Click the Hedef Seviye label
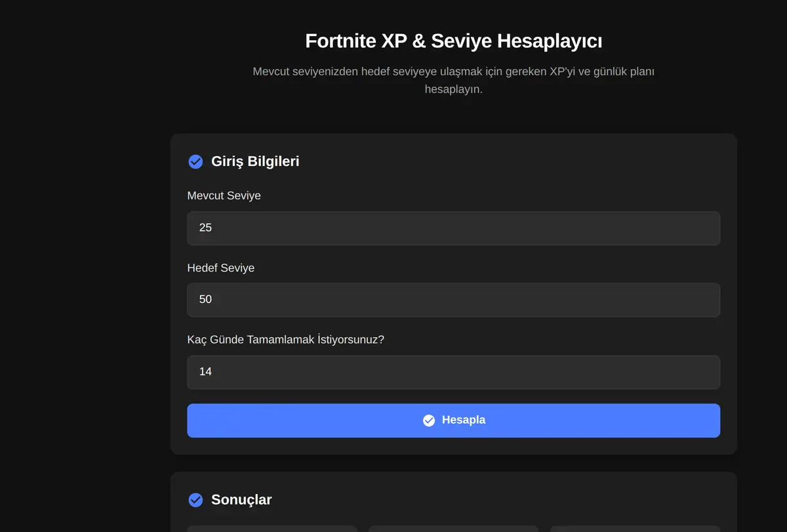This screenshot has height=532, width=787. click(220, 268)
